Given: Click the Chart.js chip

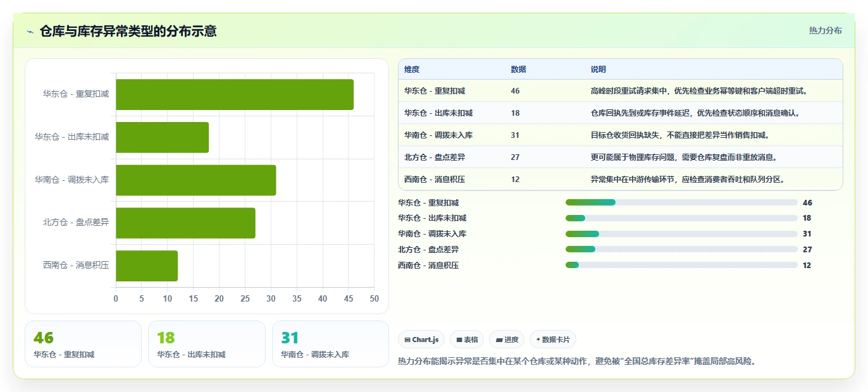Looking at the screenshot, I should pyautogui.click(x=421, y=340).
